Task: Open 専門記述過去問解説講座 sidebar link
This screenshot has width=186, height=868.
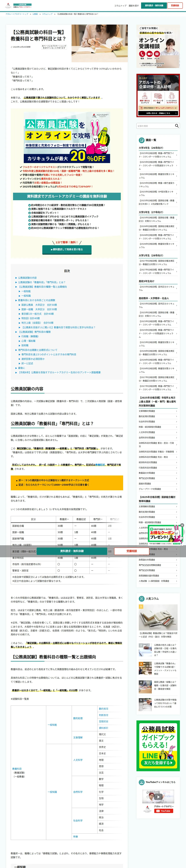Action: click(x=158, y=565)
